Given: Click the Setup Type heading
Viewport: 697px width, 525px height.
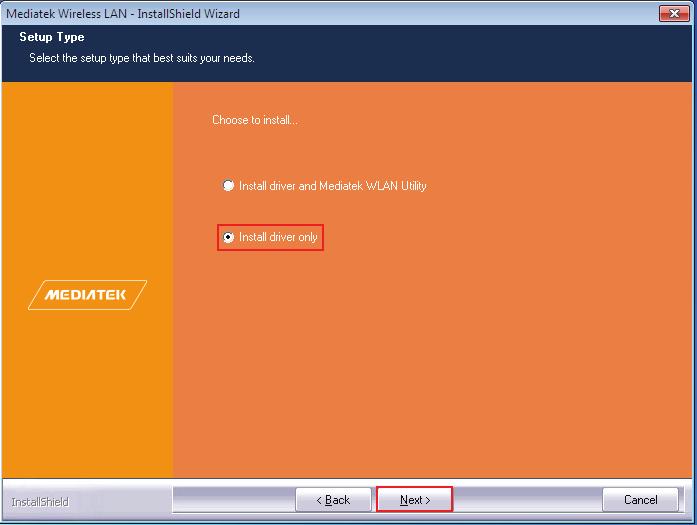Looking at the screenshot, I should 52,37.
